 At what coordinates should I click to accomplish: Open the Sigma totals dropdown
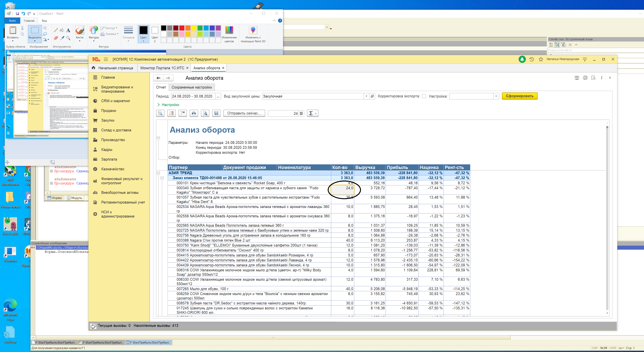pos(312,113)
